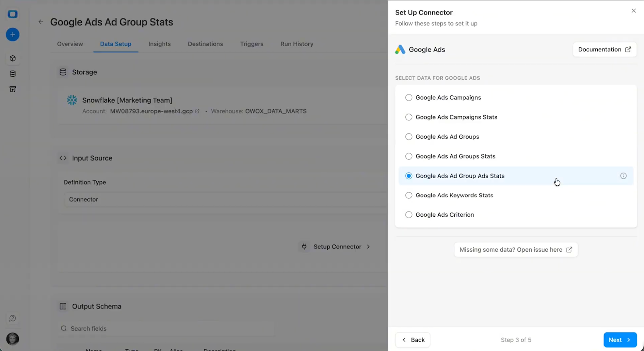Viewport: 644px width, 351px height.
Task: Click the Step 3 of 5 indicator
Action: (x=516, y=340)
